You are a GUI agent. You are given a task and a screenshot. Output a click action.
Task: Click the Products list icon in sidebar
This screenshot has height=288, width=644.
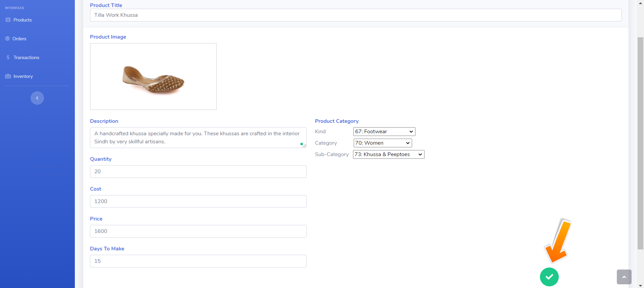(x=8, y=20)
